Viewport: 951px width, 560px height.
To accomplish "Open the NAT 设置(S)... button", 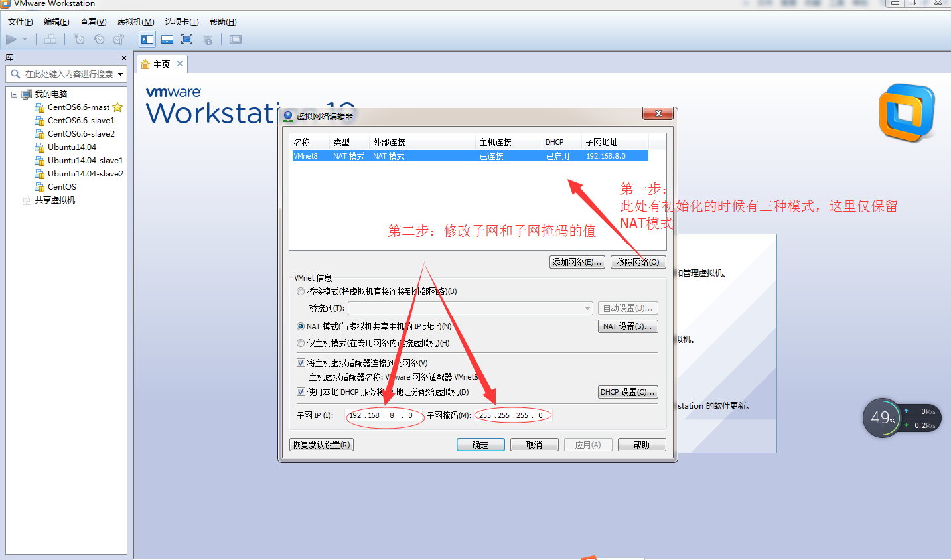I will 628,326.
